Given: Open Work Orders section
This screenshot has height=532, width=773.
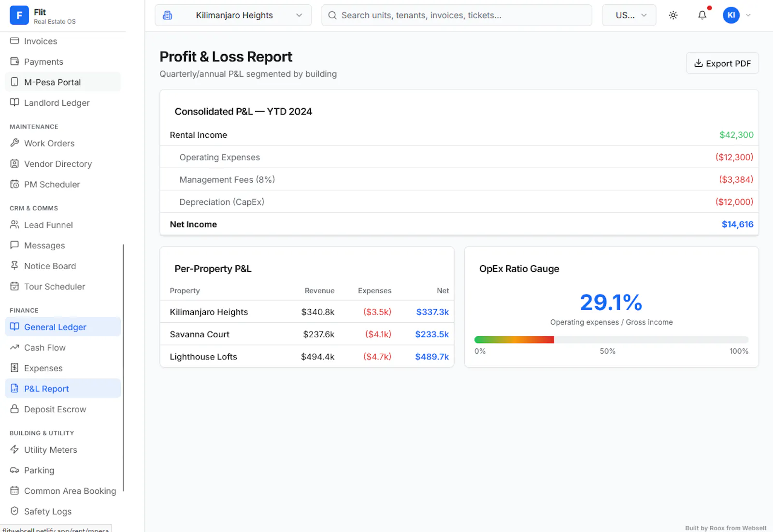Looking at the screenshot, I should click(63, 143).
